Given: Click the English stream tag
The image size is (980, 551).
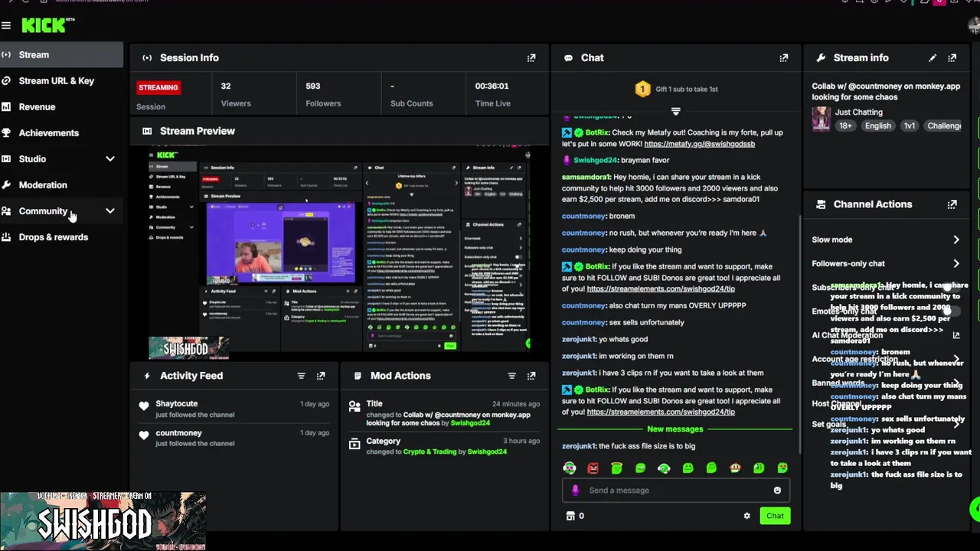Looking at the screenshot, I should tap(877, 126).
